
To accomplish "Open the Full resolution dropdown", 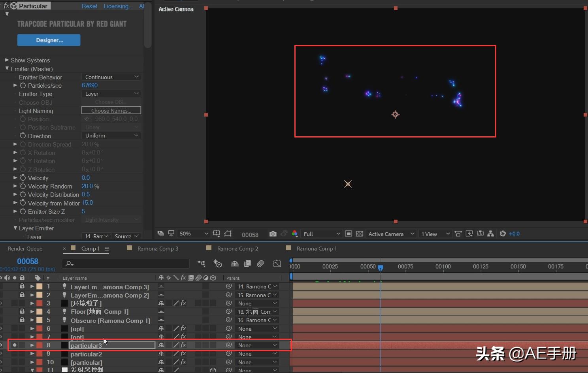I will [x=321, y=234].
